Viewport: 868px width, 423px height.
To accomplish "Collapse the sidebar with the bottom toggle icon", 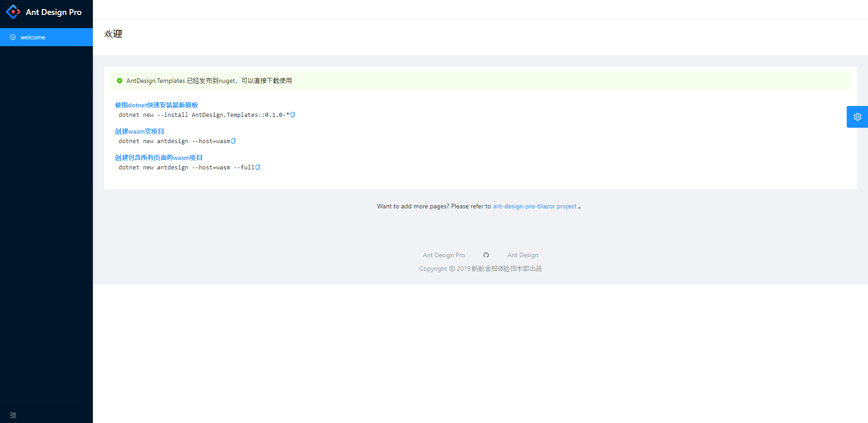I will click(13, 415).
